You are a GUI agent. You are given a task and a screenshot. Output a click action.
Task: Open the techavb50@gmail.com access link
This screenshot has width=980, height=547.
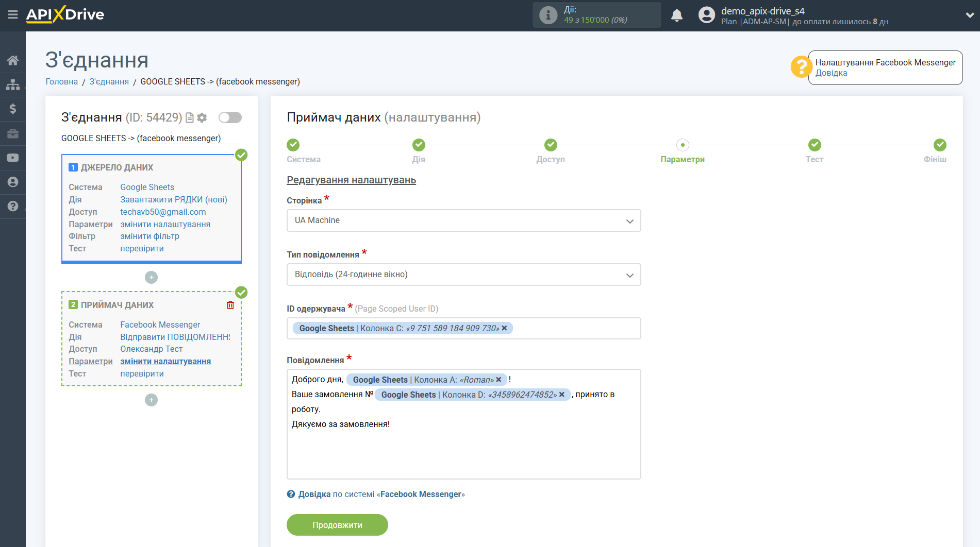(x=163, y=212)
